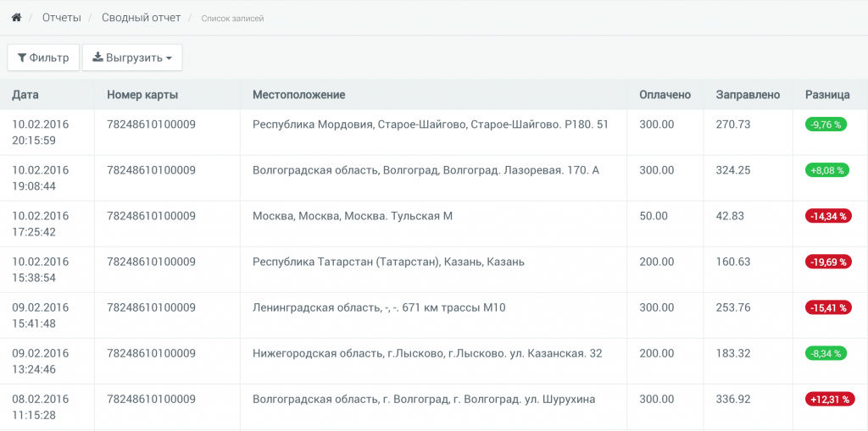Select the red -19,69 % badge
Image resolution: width=868 pixels, height=431 pixels.
pos(828,262)
